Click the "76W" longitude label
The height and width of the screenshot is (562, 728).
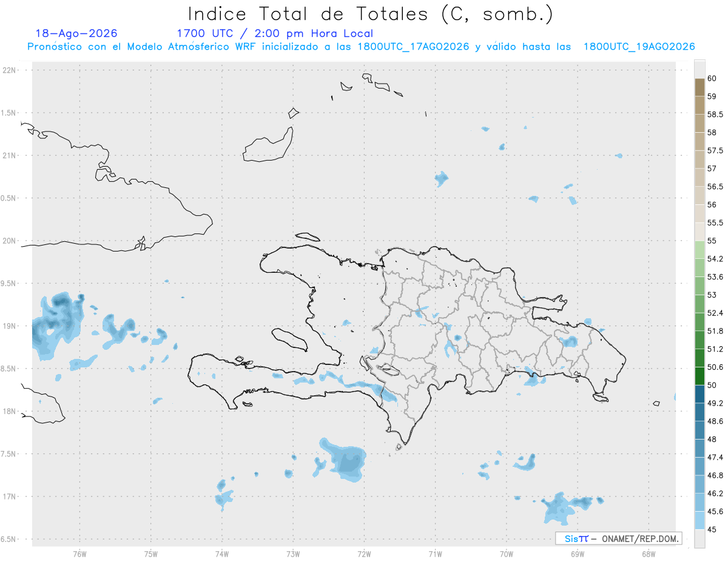click(79, 554)
